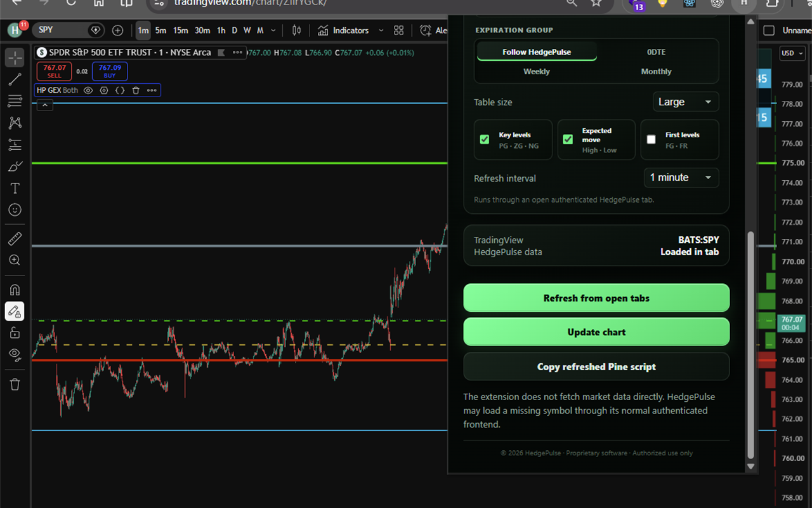812x508 pixels.
Task: Remove the HP GEX indicator
Action: click(136, 90)
